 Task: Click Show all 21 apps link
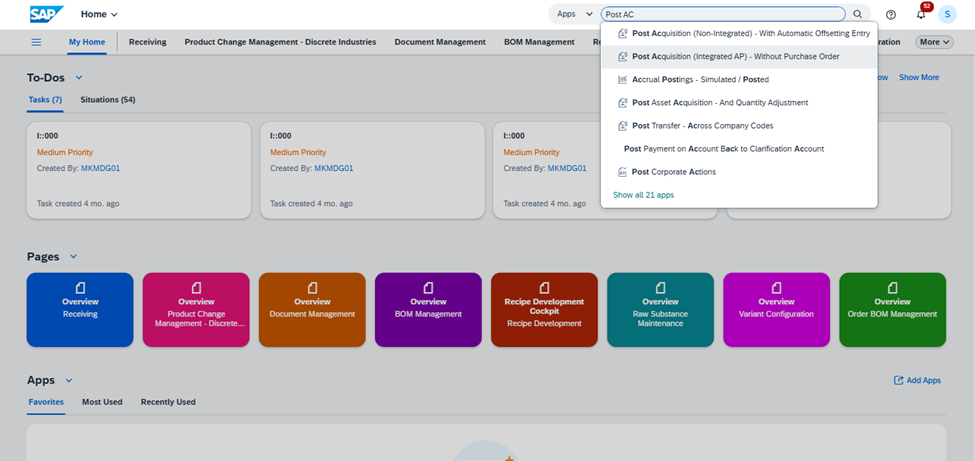tap(643, 195)
